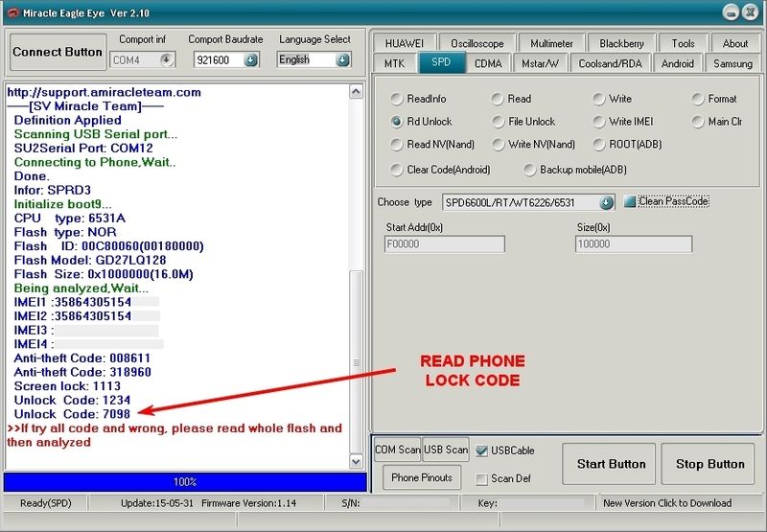Open the Multimeter tab
The height and width of the screenshot is (532, 767).
point(551,43)
